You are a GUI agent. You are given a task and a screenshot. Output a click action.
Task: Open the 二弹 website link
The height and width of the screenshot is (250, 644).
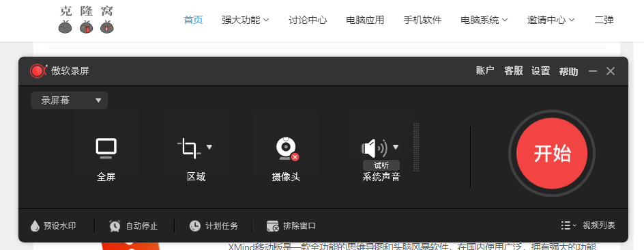(604, 20)
